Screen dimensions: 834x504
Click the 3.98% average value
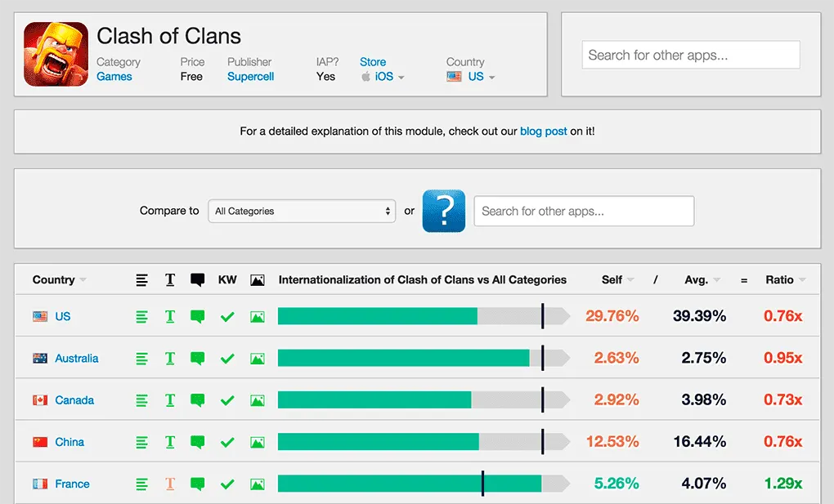click(704, 399)
